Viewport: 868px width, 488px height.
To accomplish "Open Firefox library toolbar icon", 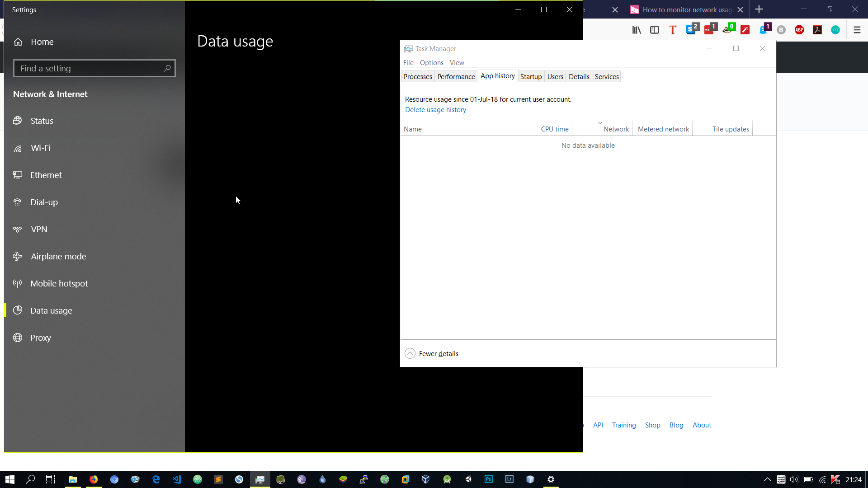I will (x=637, y=30).
